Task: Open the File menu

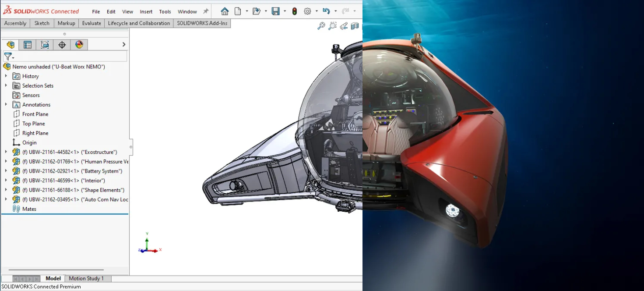Action: pos(96,11)
